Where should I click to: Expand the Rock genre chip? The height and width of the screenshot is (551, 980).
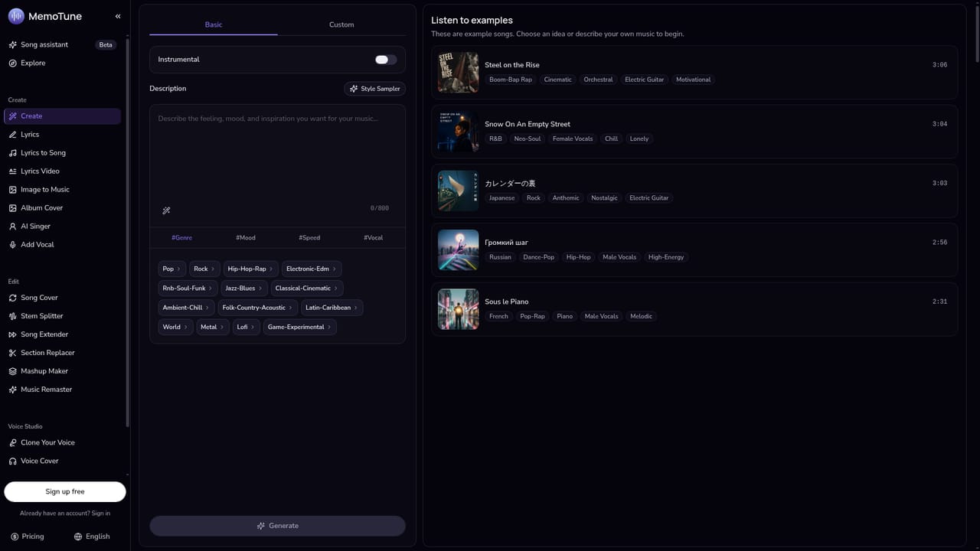point(204,269)
